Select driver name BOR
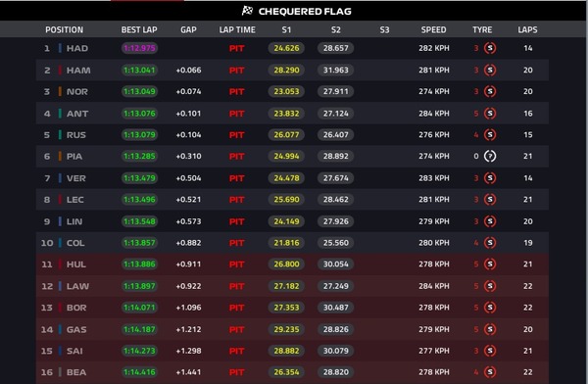Screen dimensions: 588x384 click(76, 308)
